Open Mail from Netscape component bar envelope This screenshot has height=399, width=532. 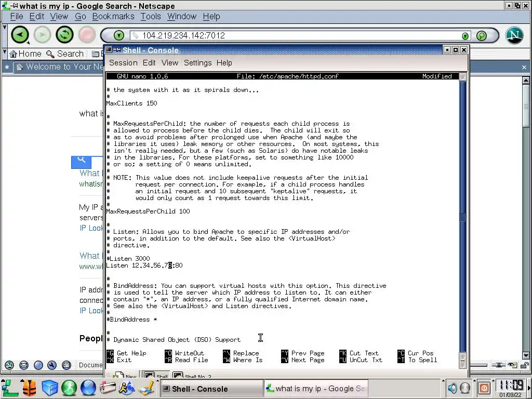coord(24,365)
